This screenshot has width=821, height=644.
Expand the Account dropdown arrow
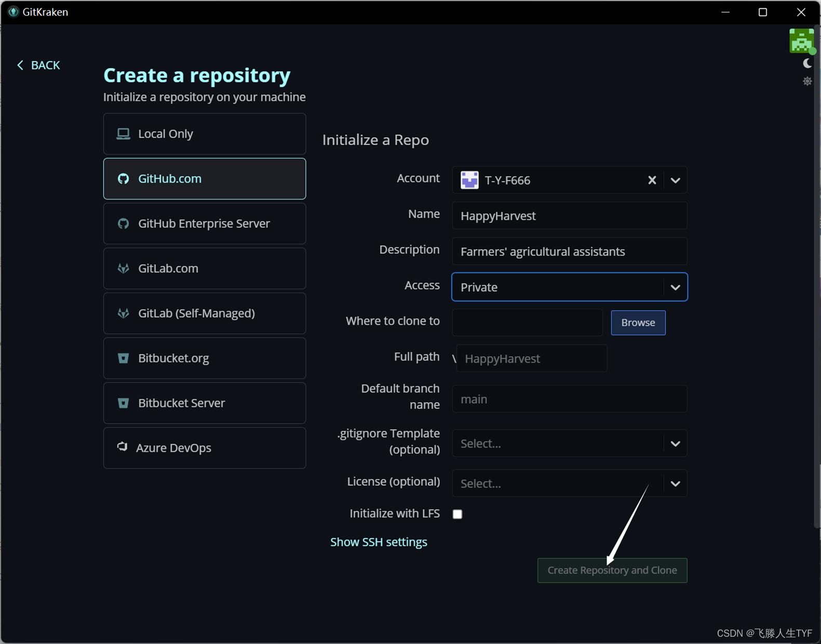675,180
